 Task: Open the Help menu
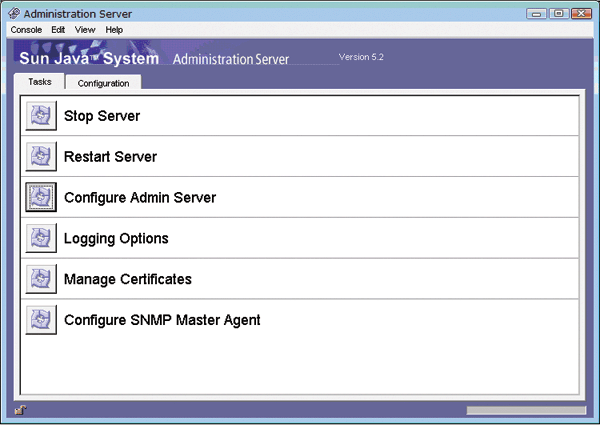tap(114, 30)
